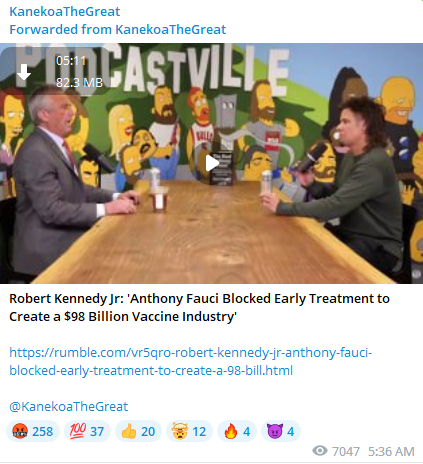
Task: Open the @KanekoaTheGreat mention
Action: click(69, 406)
